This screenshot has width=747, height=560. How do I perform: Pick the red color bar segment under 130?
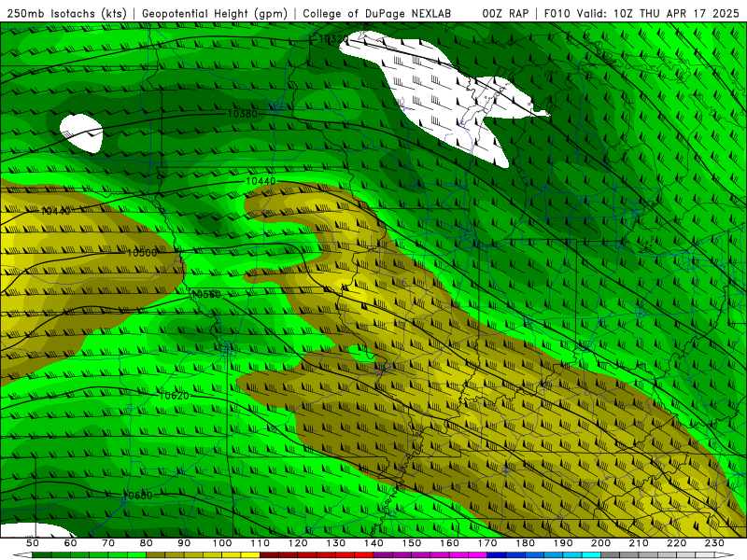(345, 555)
